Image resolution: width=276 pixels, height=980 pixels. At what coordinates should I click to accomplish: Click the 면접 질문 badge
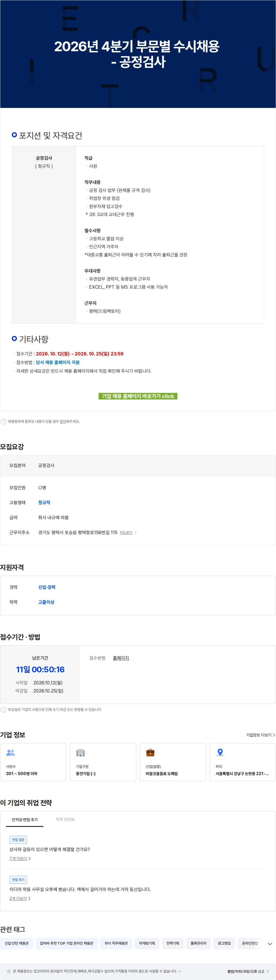pyautogui.click(x=18, y=839)
